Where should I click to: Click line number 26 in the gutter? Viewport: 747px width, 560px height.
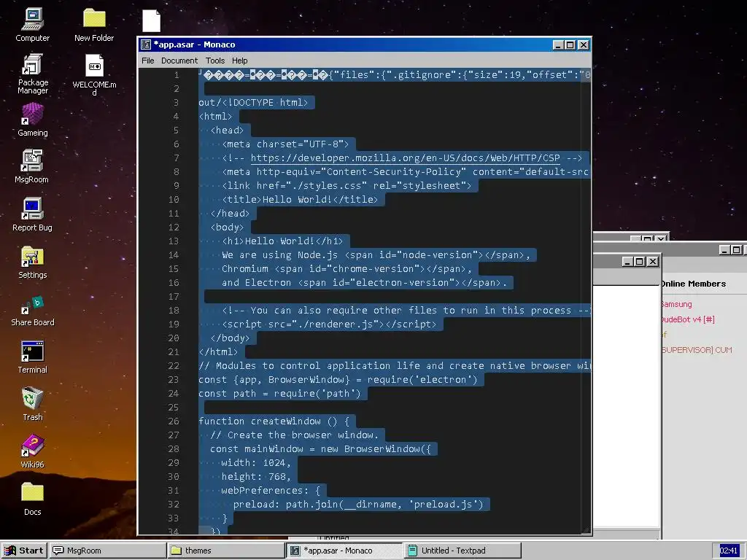pyautogui.click(x=174, y=421)
